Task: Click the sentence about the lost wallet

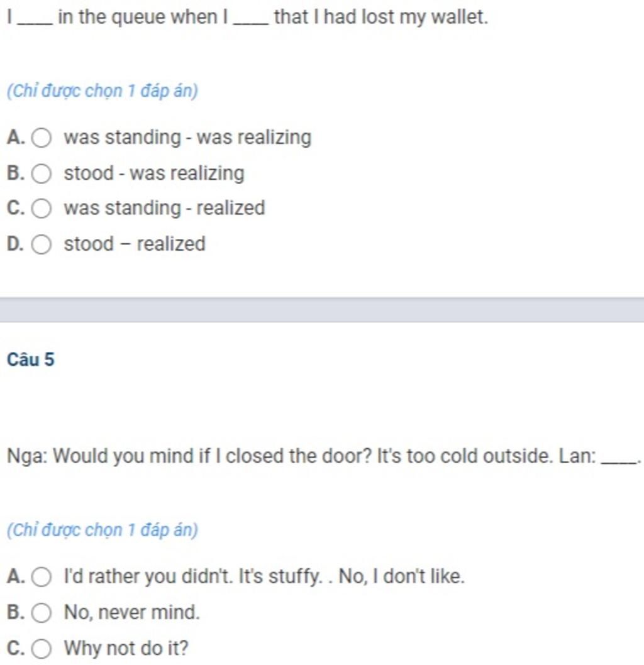Action: pos(248,17)
